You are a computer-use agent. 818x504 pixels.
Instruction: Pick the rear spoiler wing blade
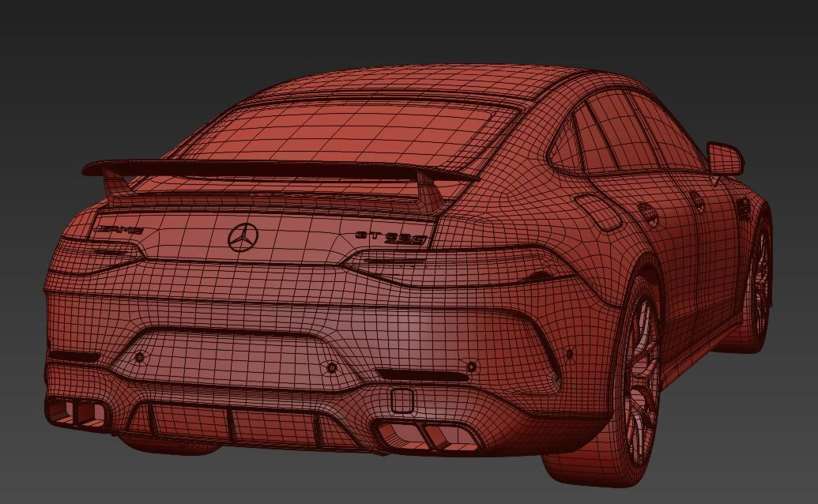pos(279,171)
